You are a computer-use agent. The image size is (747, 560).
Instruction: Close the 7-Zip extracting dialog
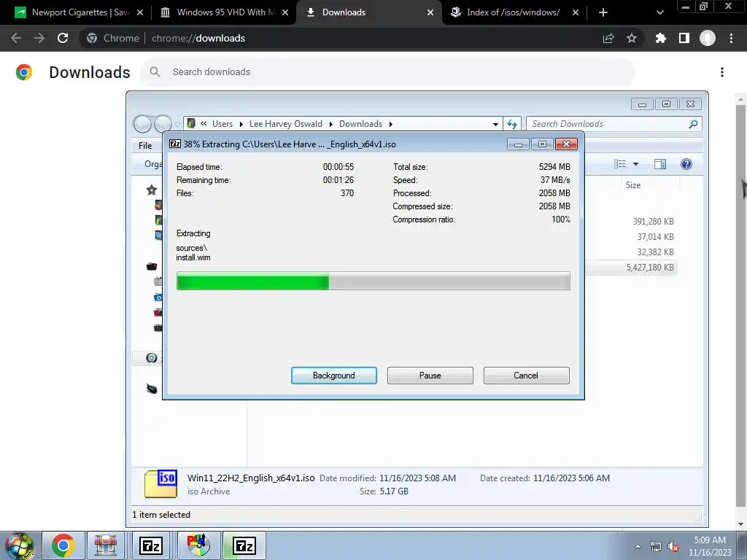566,144
